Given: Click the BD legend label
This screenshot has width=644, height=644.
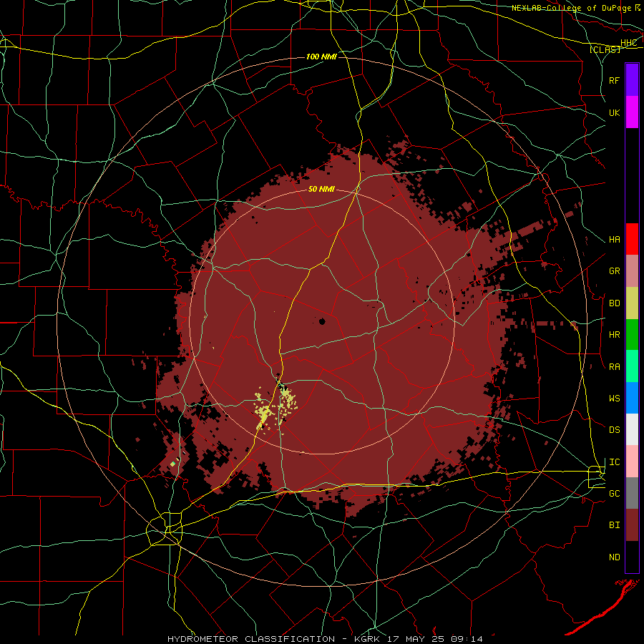Looking at the screenshot, I should point(615,303).
